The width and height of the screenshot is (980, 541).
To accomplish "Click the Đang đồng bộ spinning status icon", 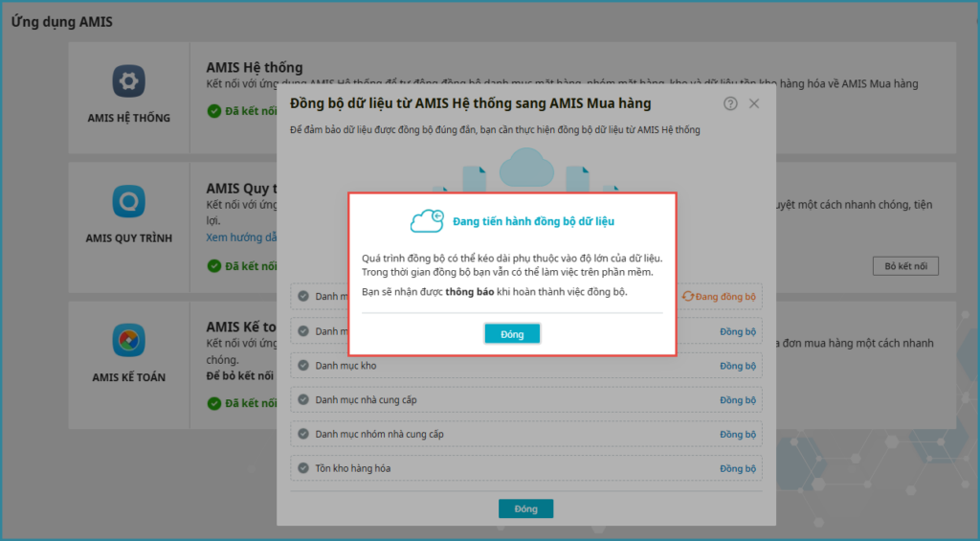I will (687, 297).
